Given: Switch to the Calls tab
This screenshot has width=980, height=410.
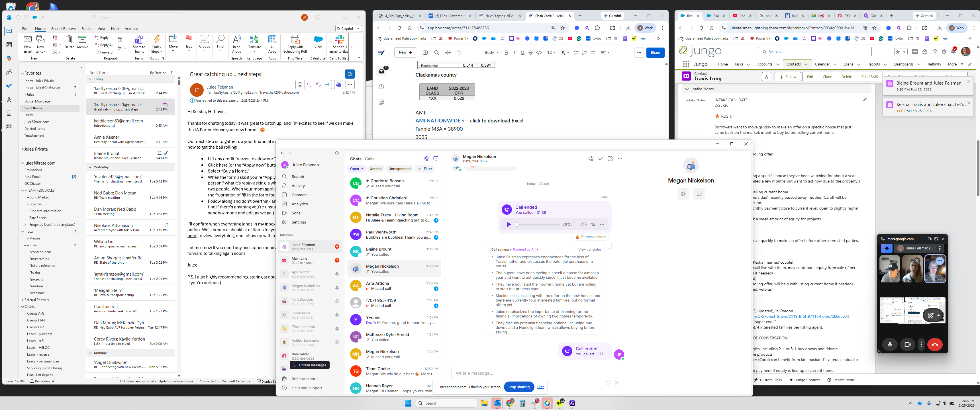Looking at the screenshot, I should 369,159.
